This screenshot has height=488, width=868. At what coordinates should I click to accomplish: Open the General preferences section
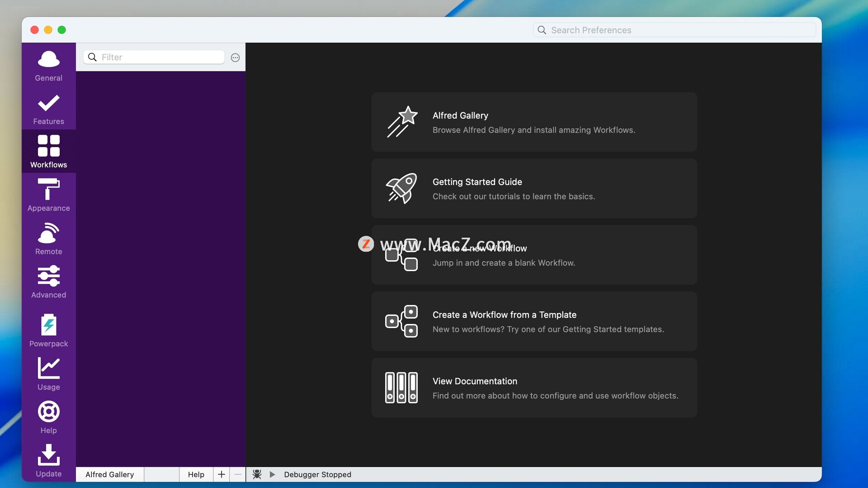[48, 66]
